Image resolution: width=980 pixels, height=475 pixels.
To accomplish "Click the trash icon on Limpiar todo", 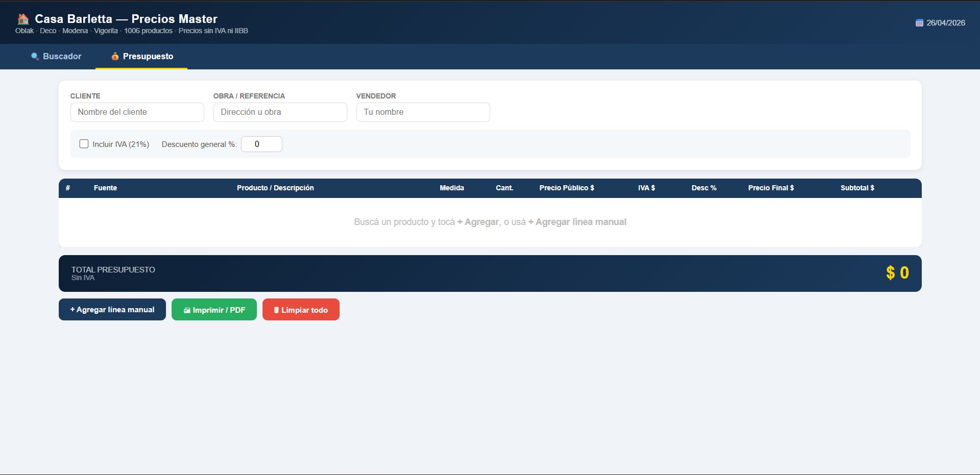I will click(276, 310).
